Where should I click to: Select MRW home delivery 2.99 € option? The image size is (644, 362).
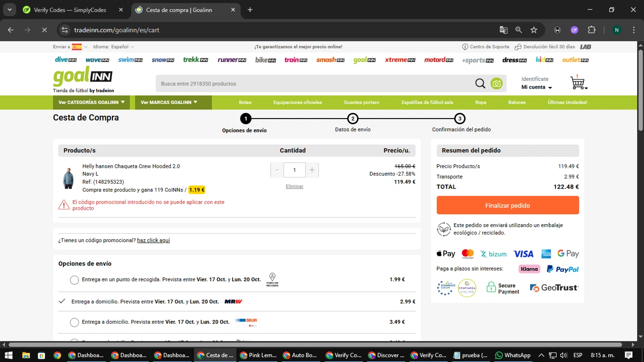[x=62, y=301]
